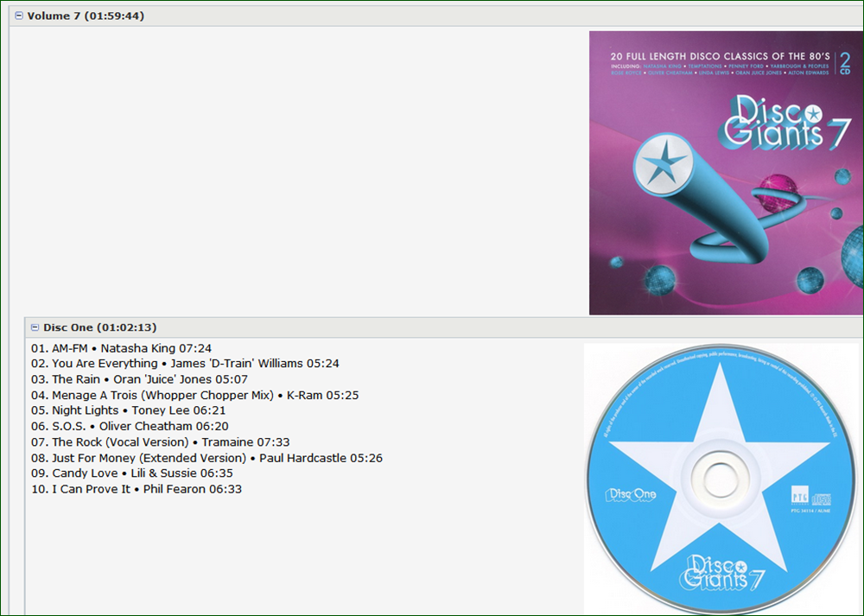Select track 07 The Rock by Tramaine
Viewport: 864px width, 616px height.
(x=161, y=441)
